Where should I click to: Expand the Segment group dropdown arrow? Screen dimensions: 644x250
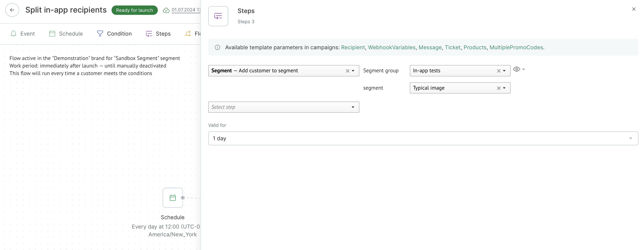click(x=504, y=71)
